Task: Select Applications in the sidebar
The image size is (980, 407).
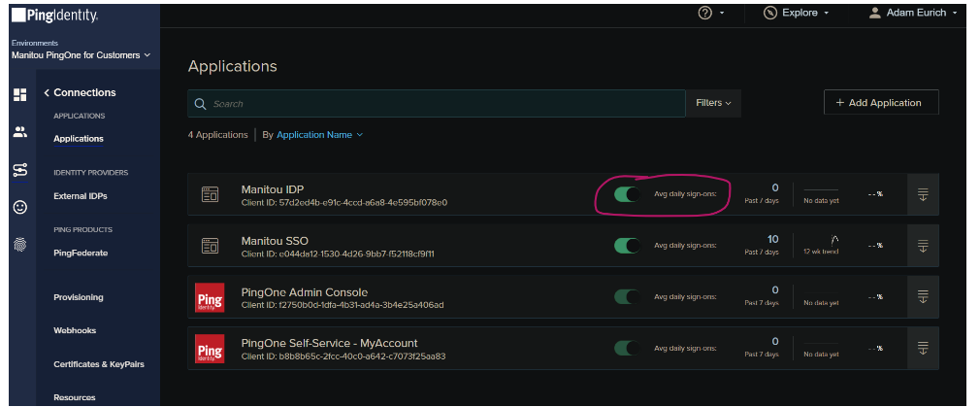Action: click(79, 139)
